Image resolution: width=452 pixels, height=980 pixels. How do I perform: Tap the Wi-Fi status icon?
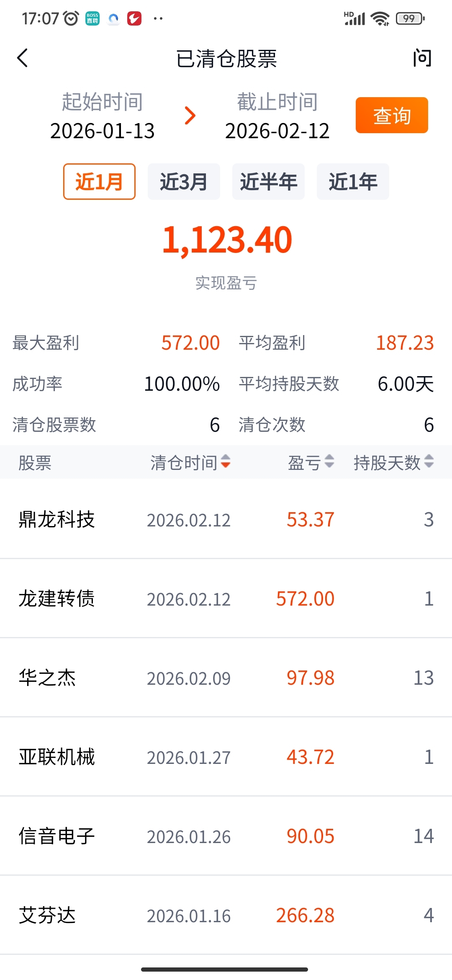pos(380,18)
